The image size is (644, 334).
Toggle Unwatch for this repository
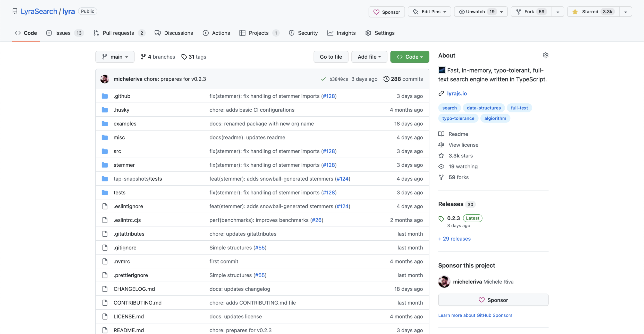coord(475,12)
